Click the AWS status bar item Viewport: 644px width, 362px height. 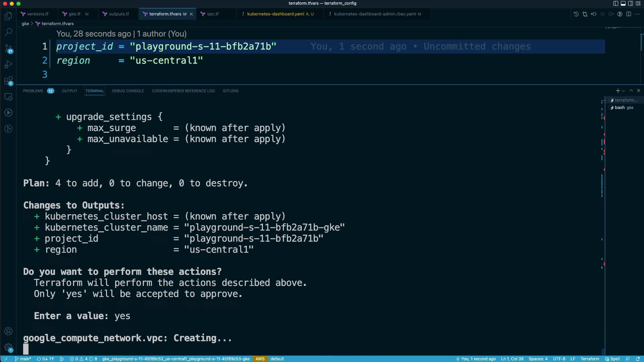pos(260,359)
